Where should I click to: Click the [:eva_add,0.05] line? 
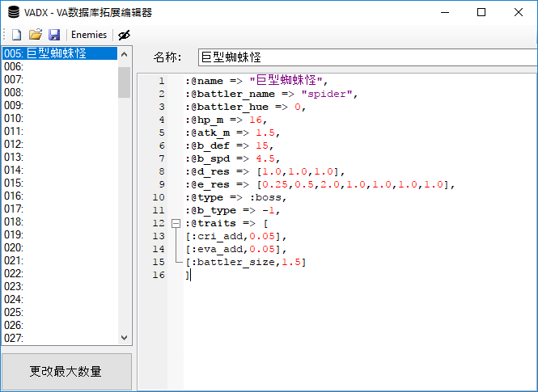point(235,249)
